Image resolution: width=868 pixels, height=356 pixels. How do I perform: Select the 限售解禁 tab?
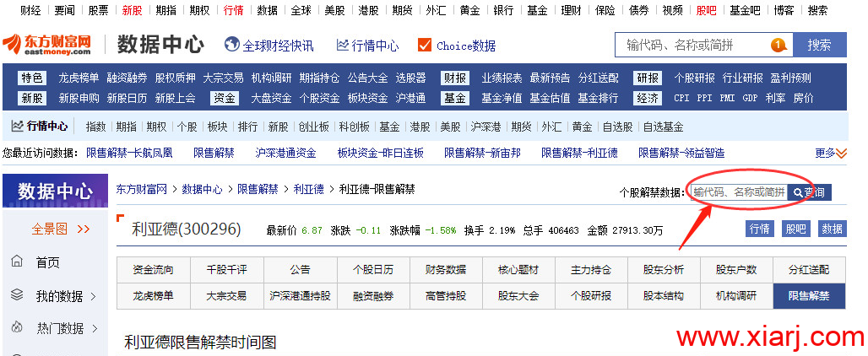point(810,296)
